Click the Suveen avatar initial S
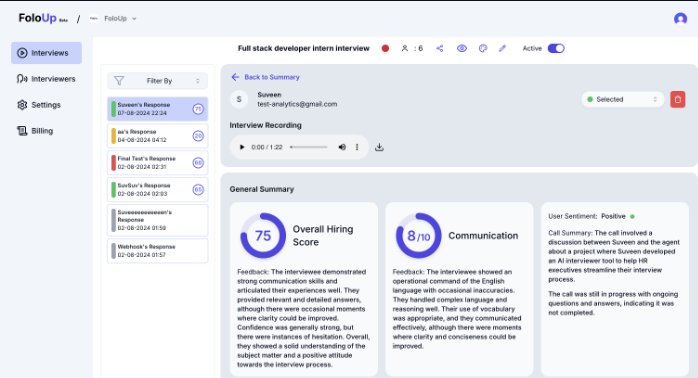The image size is (698, 378). [239, 99]
